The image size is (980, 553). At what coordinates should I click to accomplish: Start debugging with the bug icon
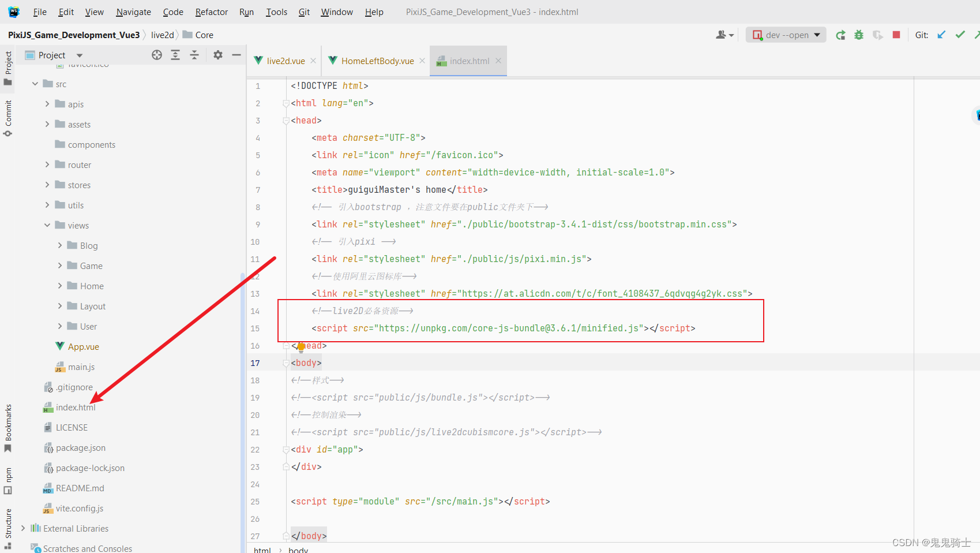859,35
